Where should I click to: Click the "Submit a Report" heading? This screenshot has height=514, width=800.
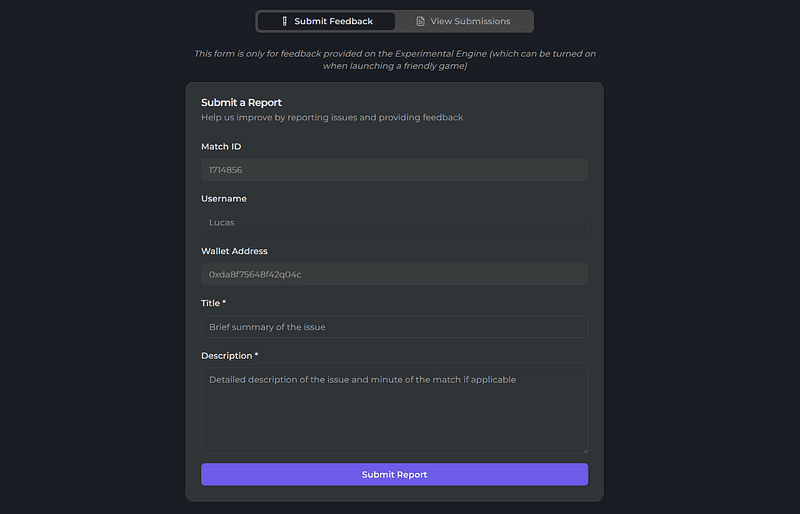click(x=241, y=102)
